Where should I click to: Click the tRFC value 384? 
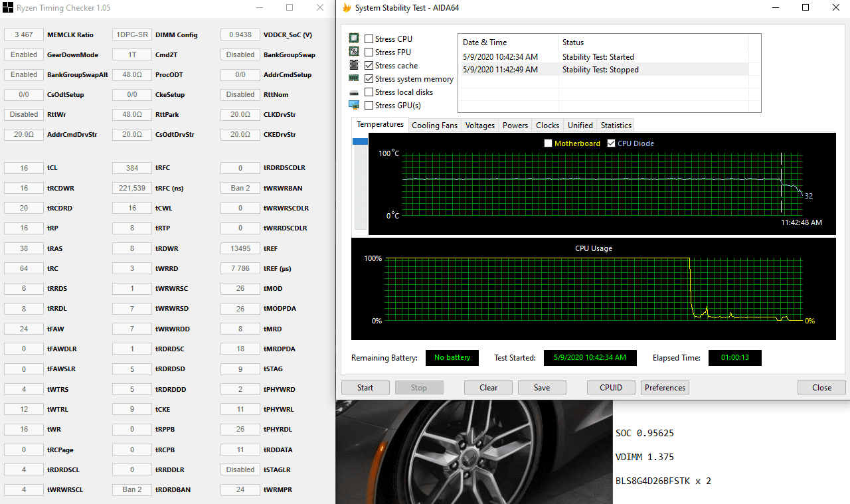click(x=132, y=168)
